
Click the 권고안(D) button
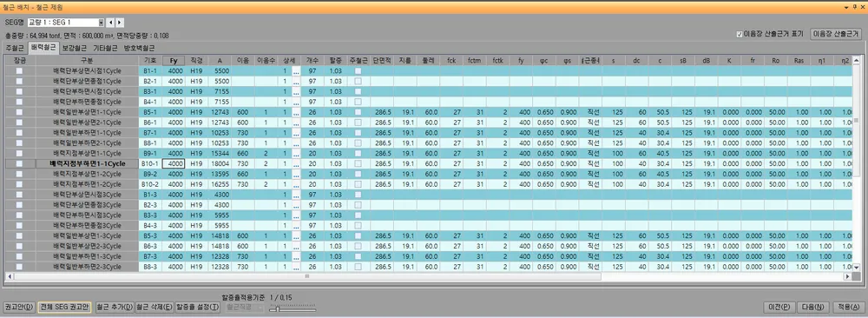[x=19, y=308]
